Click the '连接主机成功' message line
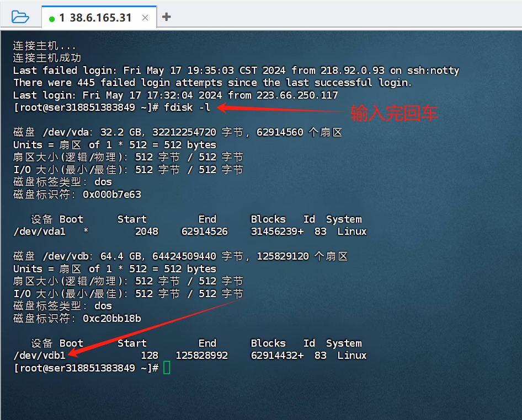Image resolution: width=522 pixels, height=420 pixels. (x=47, y=58)
